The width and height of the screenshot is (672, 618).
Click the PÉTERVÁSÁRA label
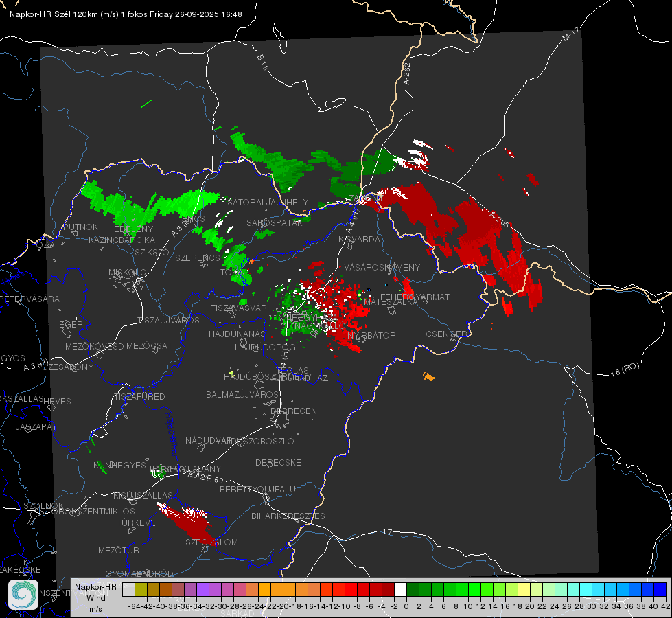(x=30, y=299)
